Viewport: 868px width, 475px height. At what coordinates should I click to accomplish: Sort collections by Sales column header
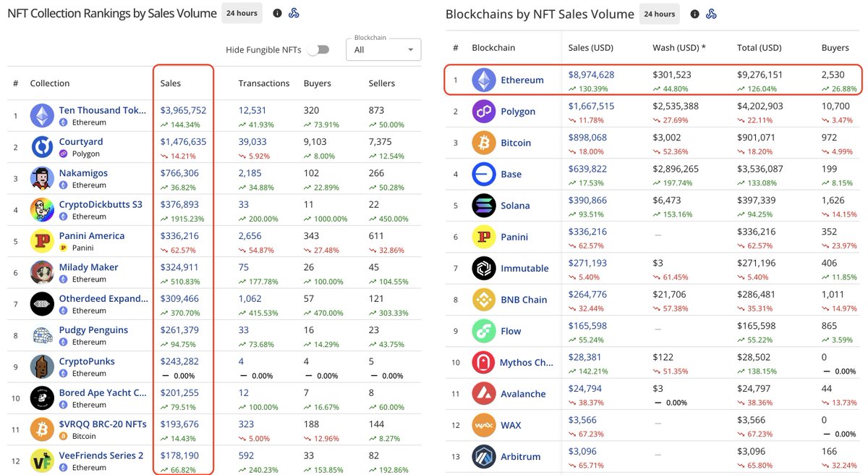[171, 83]
